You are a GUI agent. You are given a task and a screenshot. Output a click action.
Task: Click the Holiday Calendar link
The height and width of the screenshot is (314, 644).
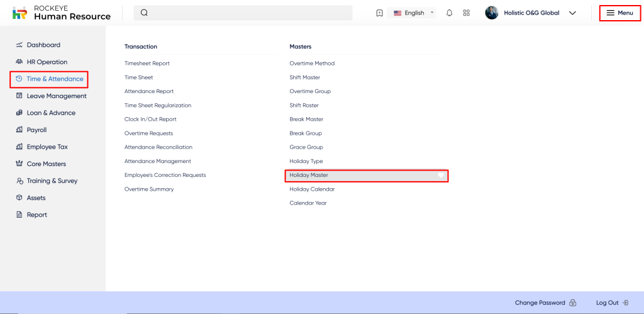(312, 189)
